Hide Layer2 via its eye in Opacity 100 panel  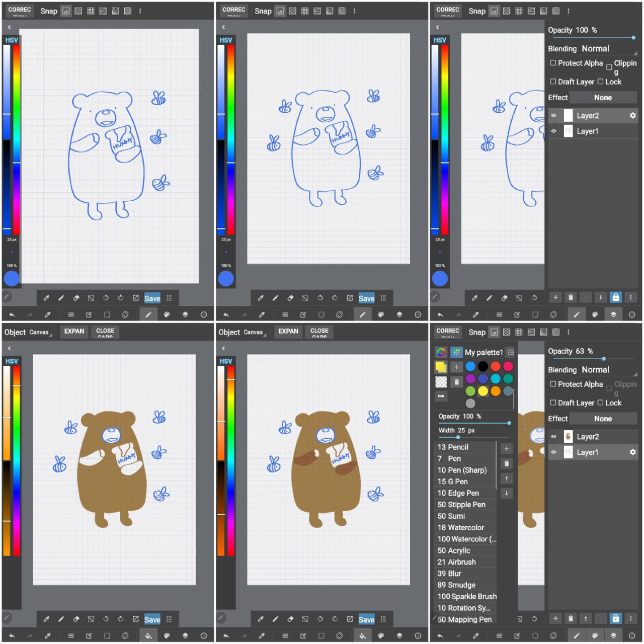554,116
